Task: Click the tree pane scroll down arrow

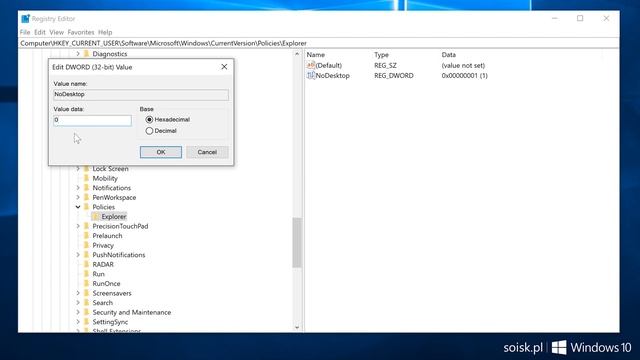Action: click(297, 327)
